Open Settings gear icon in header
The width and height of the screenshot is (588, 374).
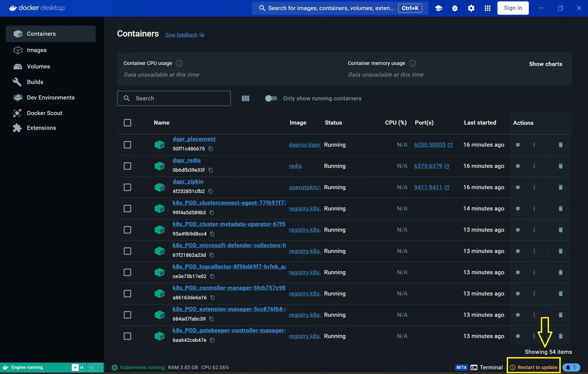471,8
